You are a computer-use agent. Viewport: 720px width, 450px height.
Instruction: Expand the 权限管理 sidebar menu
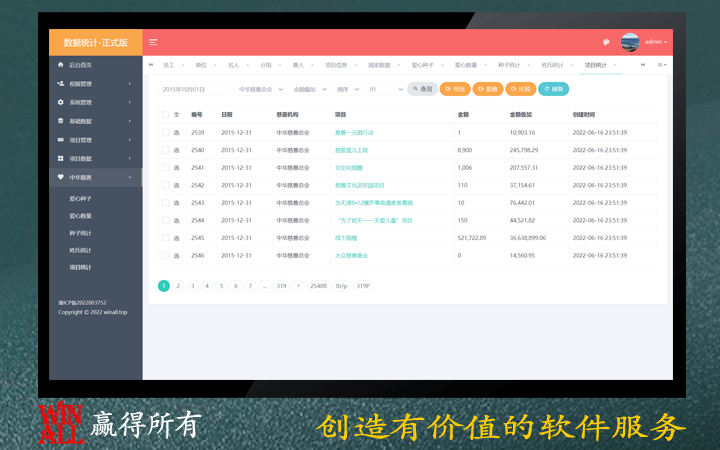(x=95, y=84)
